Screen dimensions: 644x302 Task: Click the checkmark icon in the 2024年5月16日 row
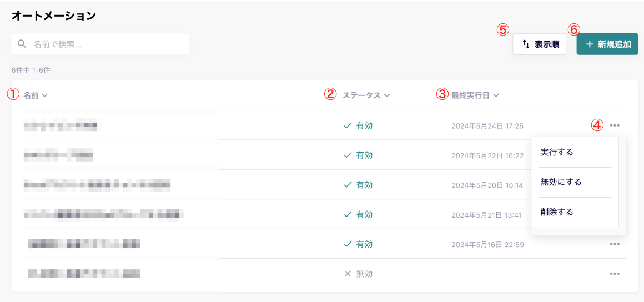coord(348,244)
